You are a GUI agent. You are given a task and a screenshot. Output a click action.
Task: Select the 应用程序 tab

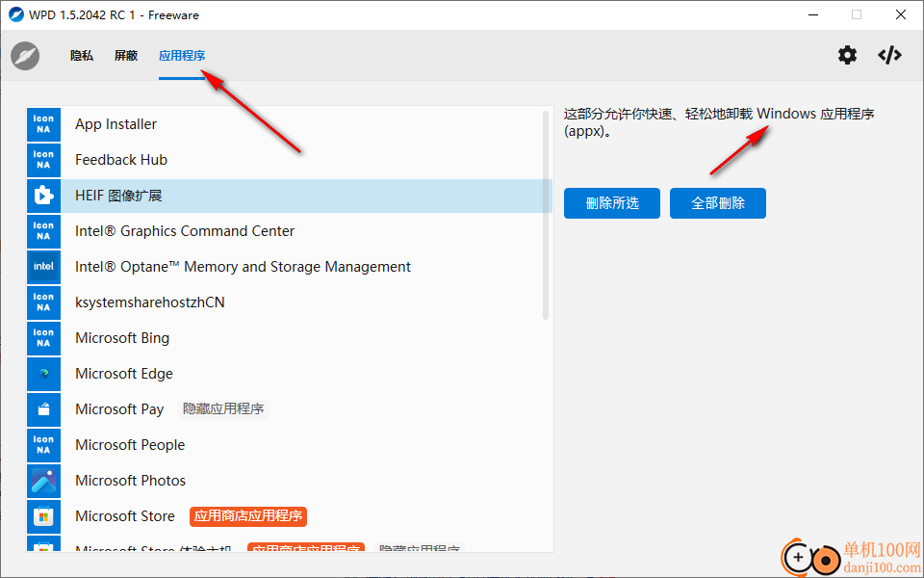182,56
